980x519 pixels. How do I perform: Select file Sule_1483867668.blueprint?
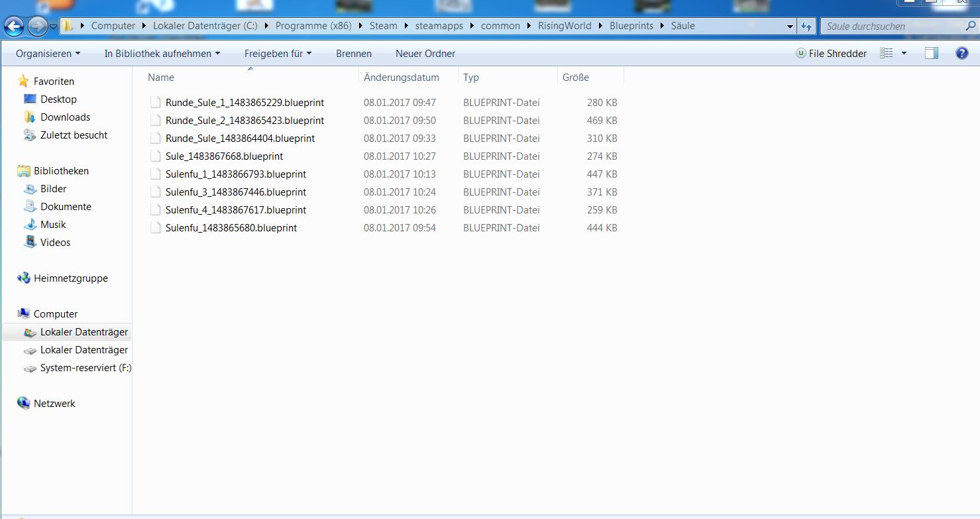pos(224,156)
